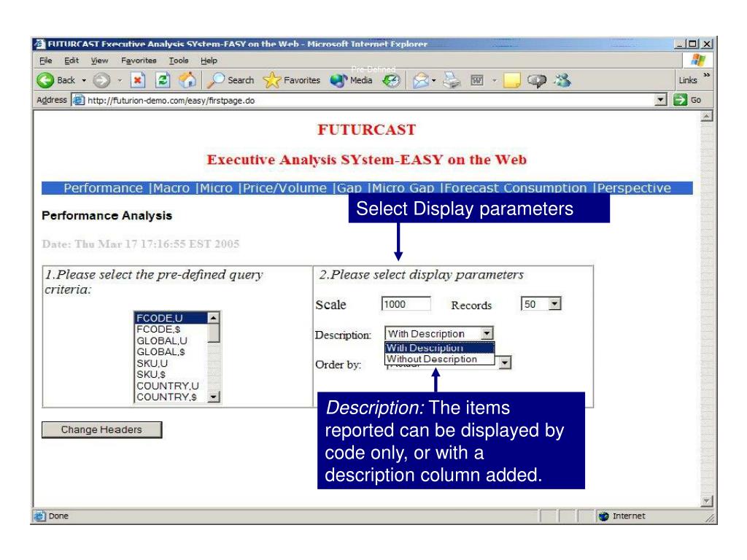Click the green Go arrow icon

tap(680, 100)
